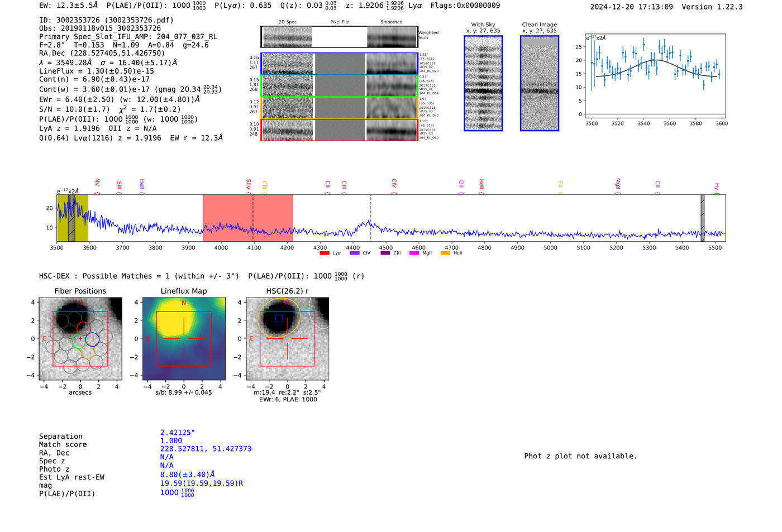Image resolution: width=782 pixels, height=532 pixels.
Task: Click the Match score value 1.000
Action: 171,440
